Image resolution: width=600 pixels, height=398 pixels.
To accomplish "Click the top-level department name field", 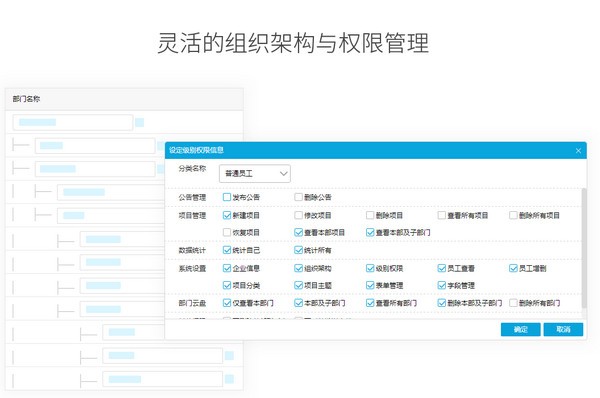I will pyautogui.click(x=73, y=122).
